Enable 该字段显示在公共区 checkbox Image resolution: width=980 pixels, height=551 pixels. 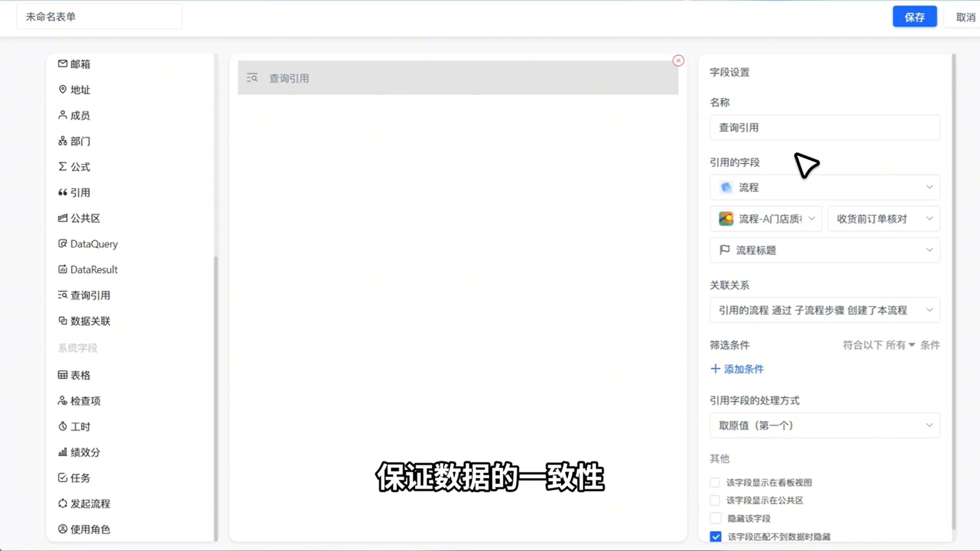point(715,500)
